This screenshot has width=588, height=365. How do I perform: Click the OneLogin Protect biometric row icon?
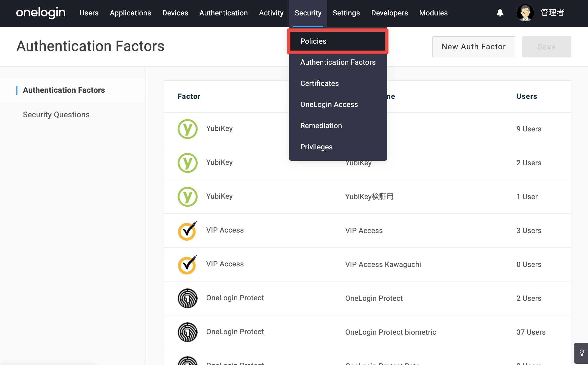187,332
